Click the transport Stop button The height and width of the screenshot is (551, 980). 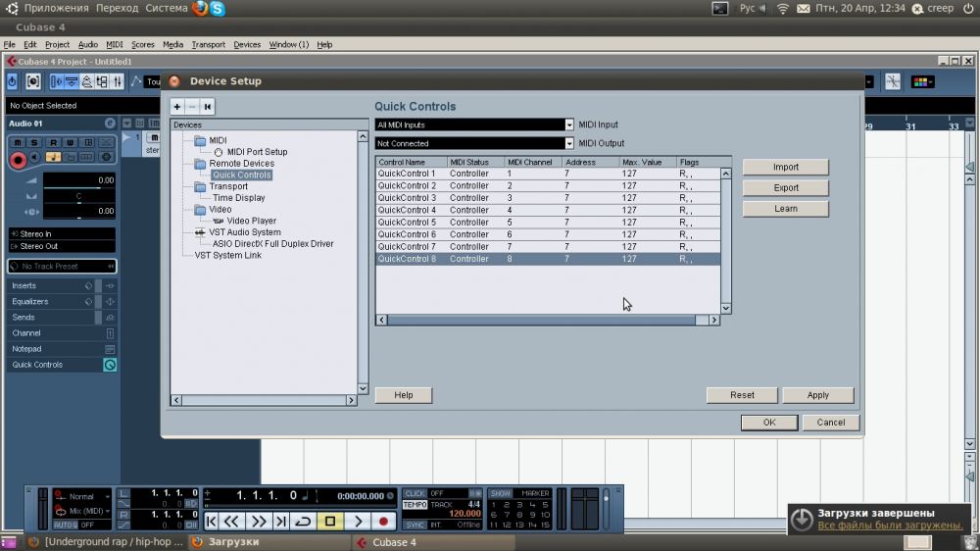point(330,521)
